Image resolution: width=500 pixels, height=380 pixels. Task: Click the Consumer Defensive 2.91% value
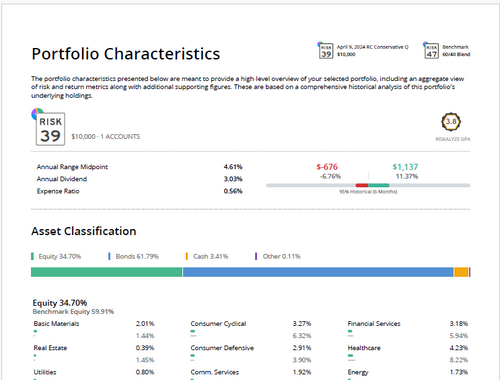[x=302, y=348]
